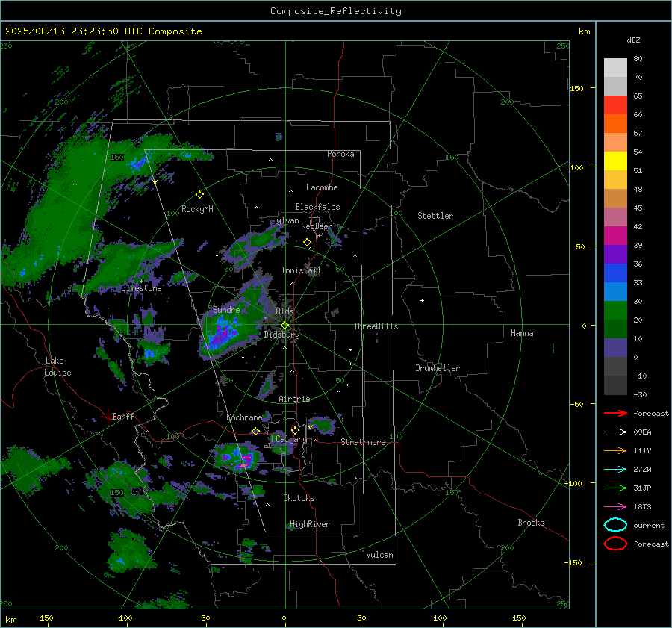Viewport: 672px width, 628px height.
Task: Click the HighRiver label
Action: click(310, 525)
